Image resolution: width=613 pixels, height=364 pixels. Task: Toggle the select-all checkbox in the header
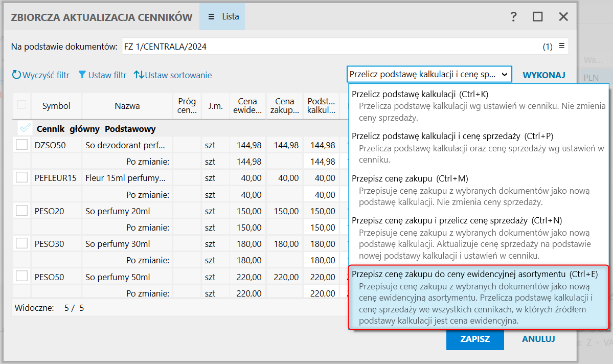21,105
